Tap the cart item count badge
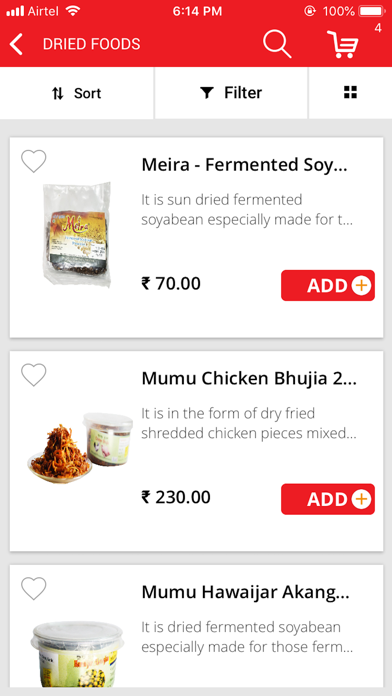 tap(378, 28)
